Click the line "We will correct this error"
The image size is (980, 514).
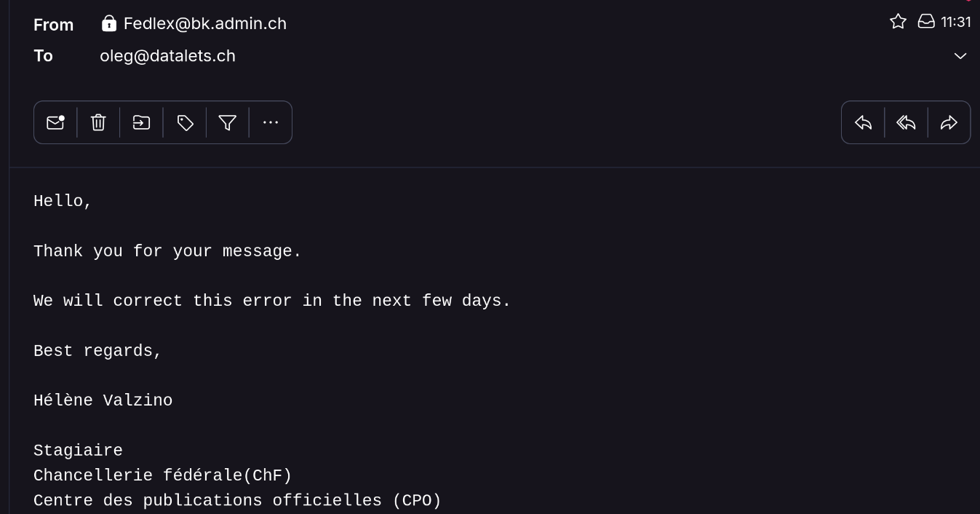[x=272, y=301]
